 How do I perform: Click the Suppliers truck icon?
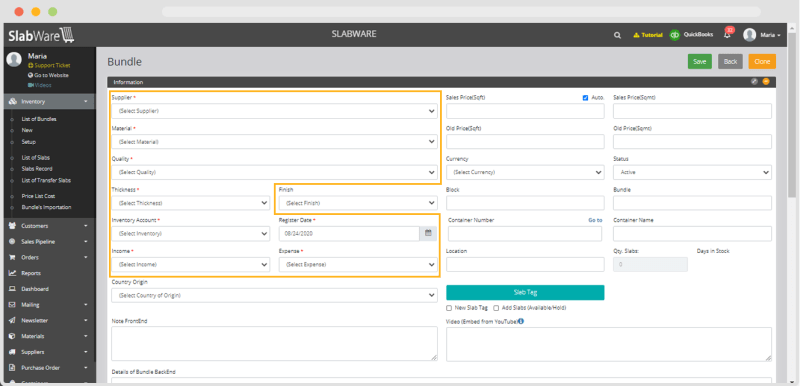(13, 352)
